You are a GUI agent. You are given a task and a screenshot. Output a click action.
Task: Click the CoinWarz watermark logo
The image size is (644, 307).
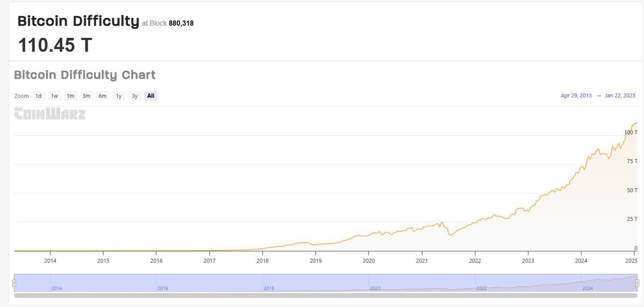coord(50,113)
